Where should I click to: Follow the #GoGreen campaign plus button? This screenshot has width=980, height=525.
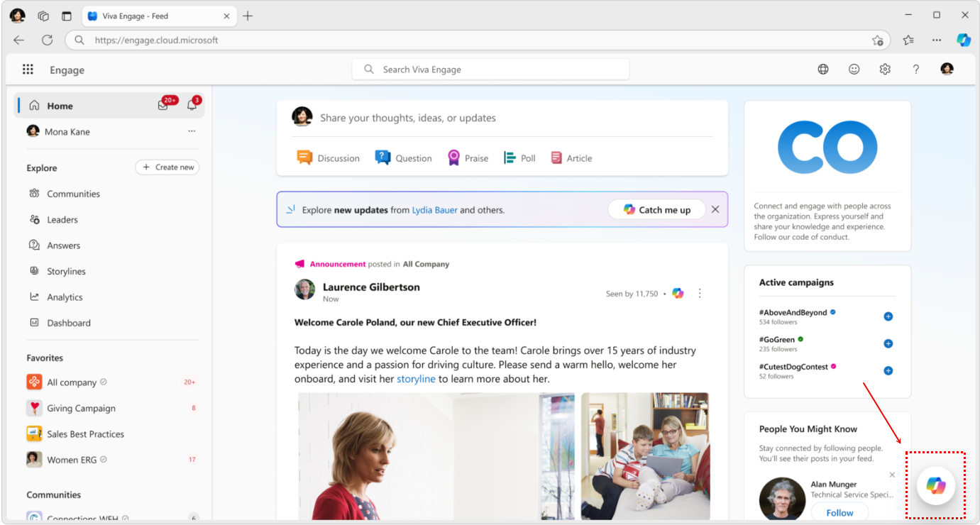[888, 343]
